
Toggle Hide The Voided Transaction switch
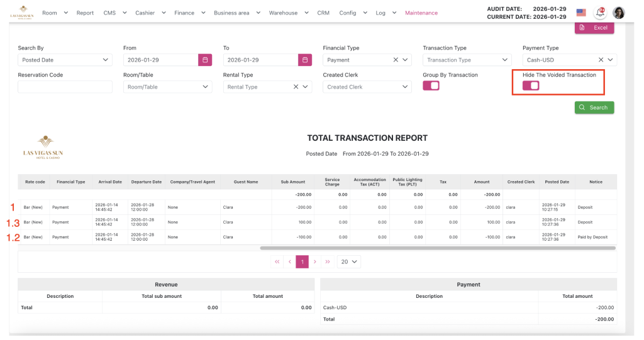[x=531, y=85]
